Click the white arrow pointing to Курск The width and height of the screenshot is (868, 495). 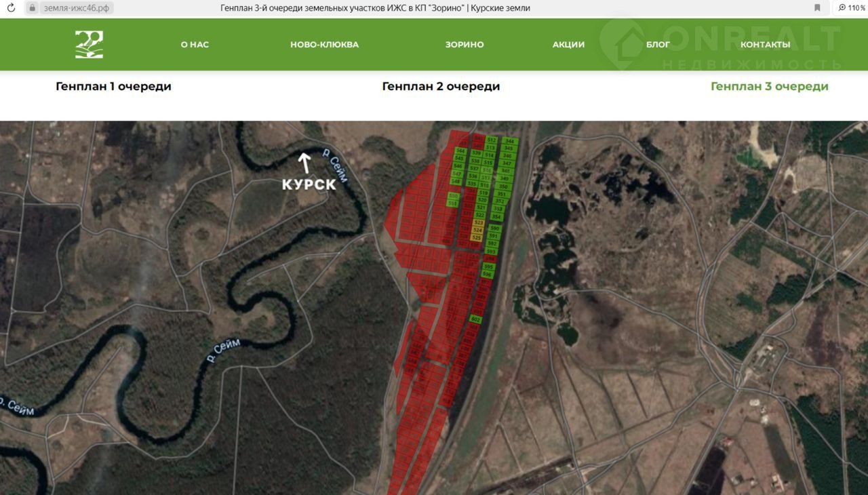coord(305,163)
